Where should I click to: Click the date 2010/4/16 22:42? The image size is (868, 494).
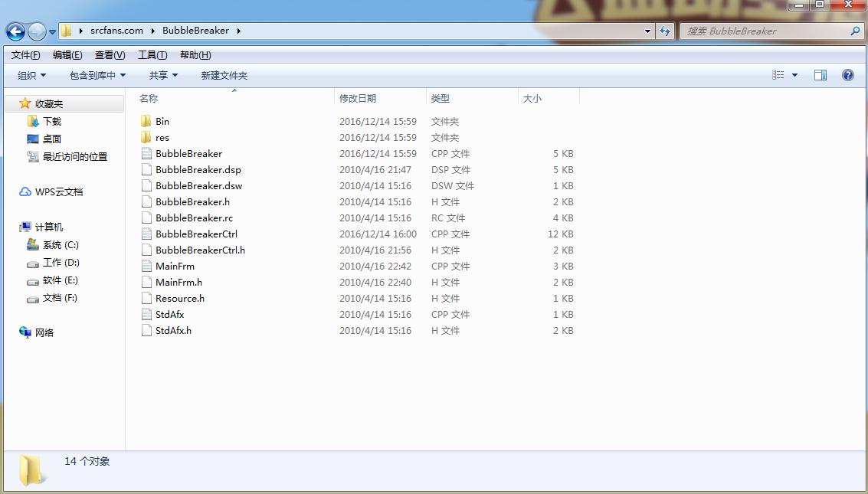pos(375,266)
